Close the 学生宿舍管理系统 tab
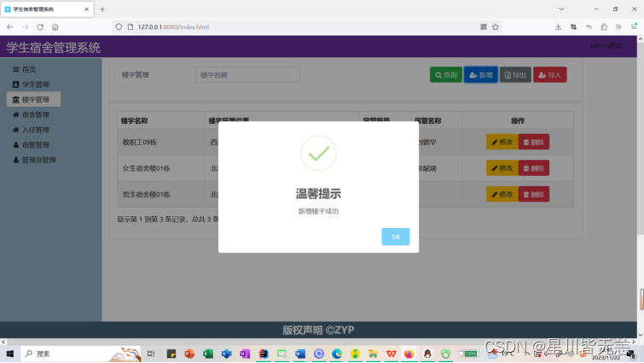Screen dimensions: 644x363 click(x=87, y=9)
